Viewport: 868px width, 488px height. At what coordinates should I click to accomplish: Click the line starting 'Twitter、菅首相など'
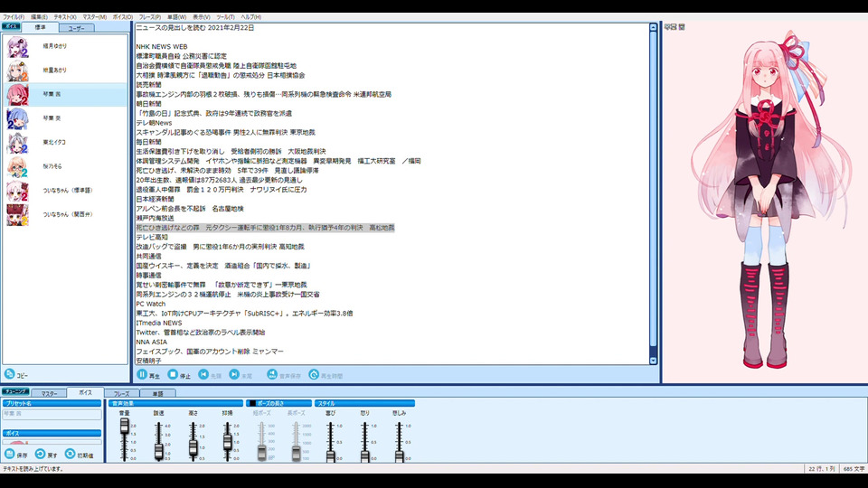201,333
